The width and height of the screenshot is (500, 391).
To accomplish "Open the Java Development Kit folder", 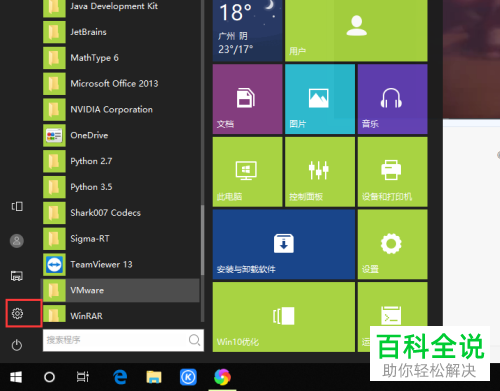I will click(x=121, y=7).
